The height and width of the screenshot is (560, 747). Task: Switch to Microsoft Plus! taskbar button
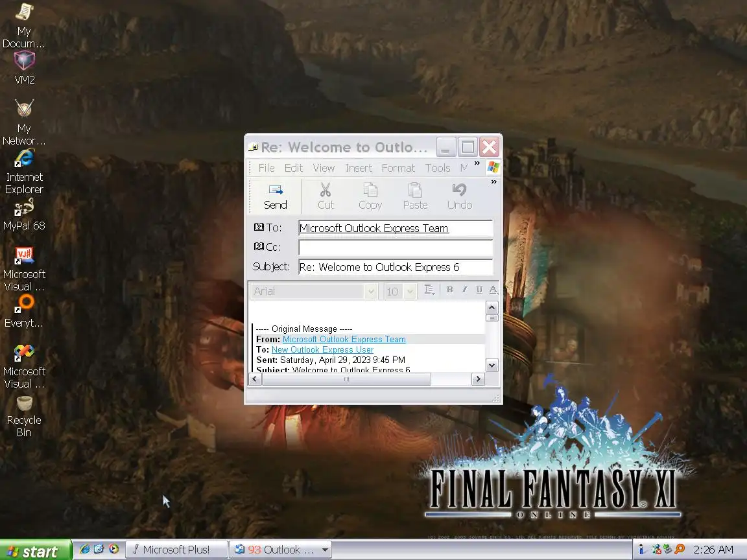coord(177,550)
